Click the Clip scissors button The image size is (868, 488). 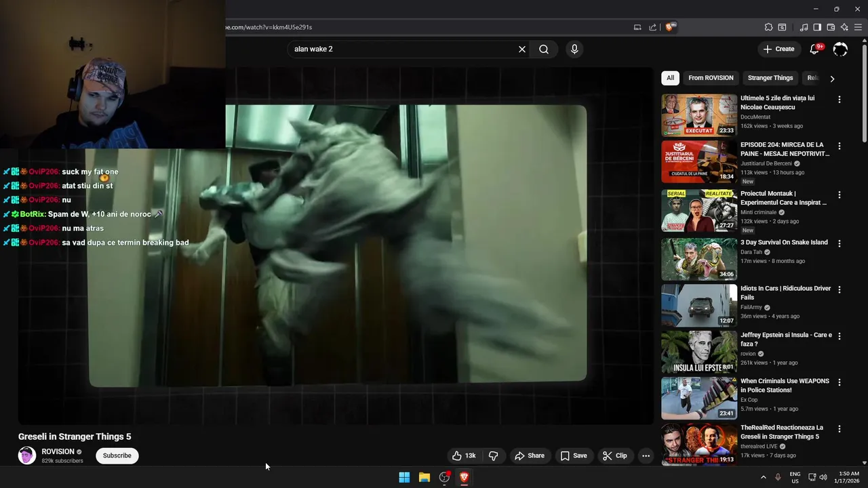615,455
